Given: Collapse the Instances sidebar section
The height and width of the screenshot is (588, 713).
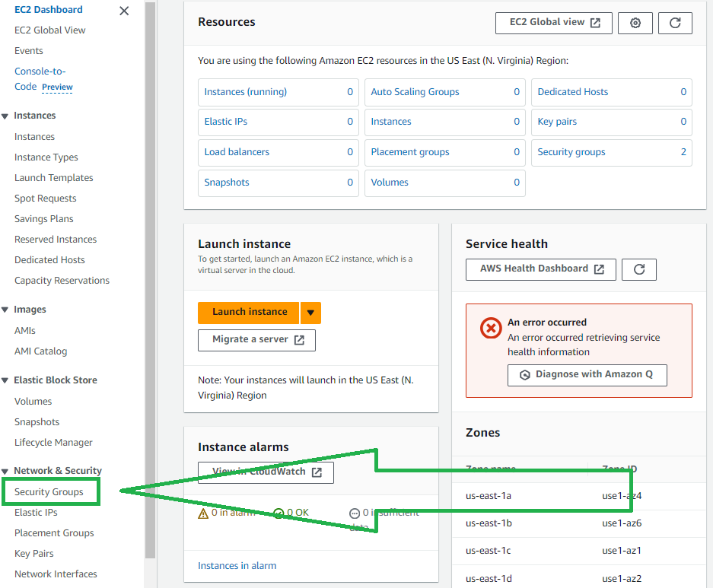Looking at the screenshot, I should coord(5,116).
